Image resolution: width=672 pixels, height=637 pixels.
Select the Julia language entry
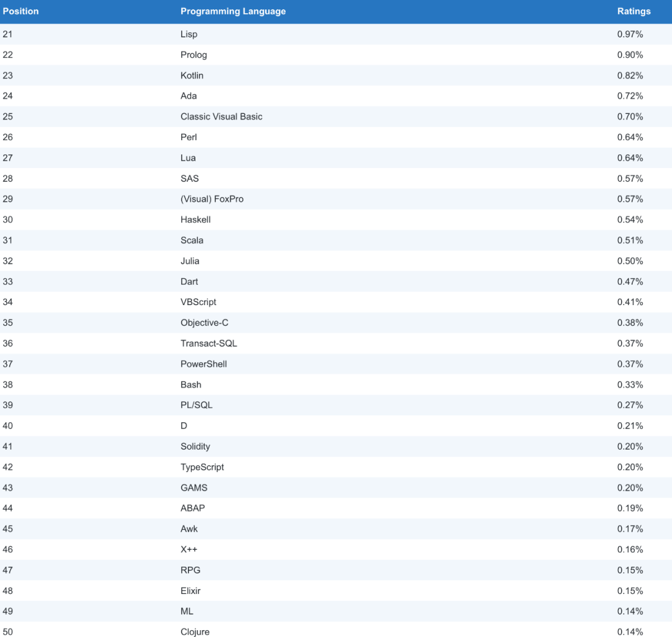(x=190, y=261)
